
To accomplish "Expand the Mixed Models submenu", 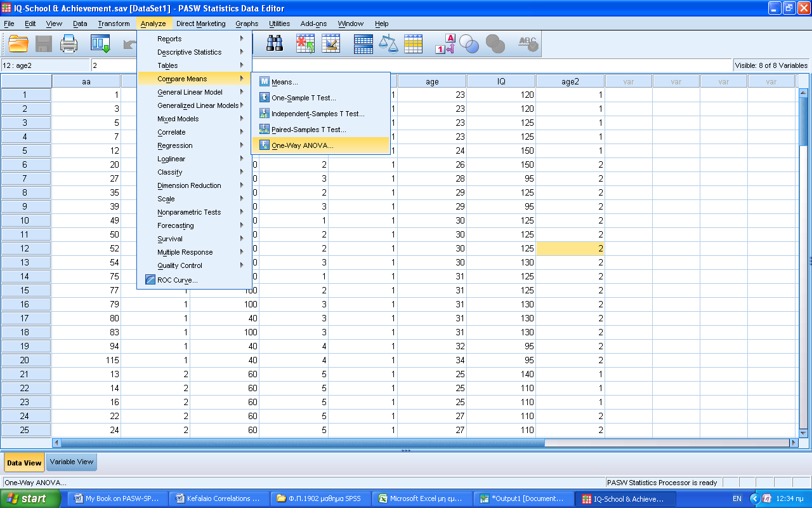I will [x=195, y=119].
